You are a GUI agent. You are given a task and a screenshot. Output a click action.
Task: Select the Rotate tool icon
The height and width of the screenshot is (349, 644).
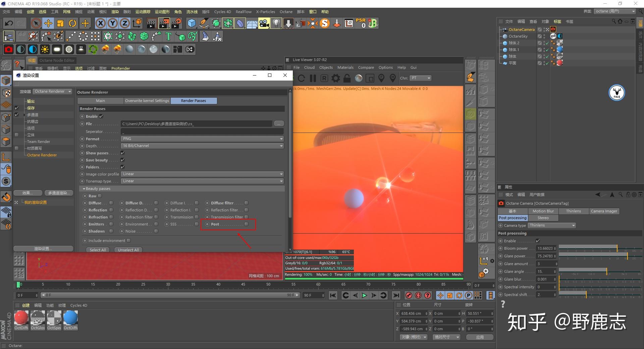point(72,23)
